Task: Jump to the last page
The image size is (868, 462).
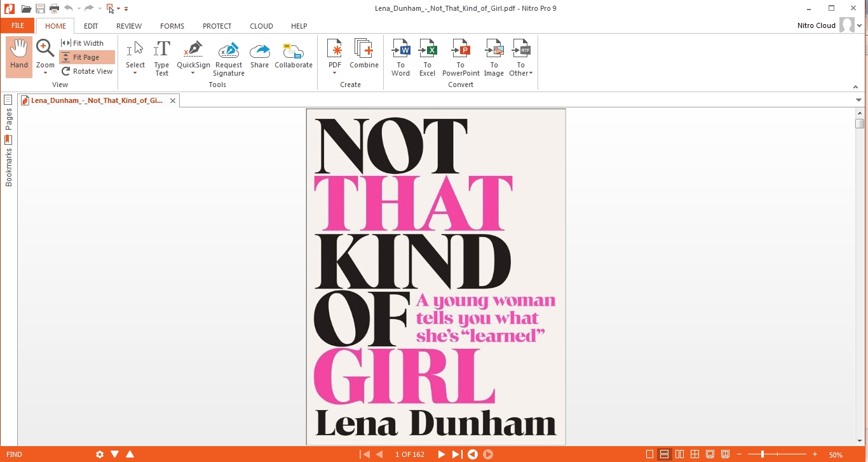Action: (x=457, y=454)
